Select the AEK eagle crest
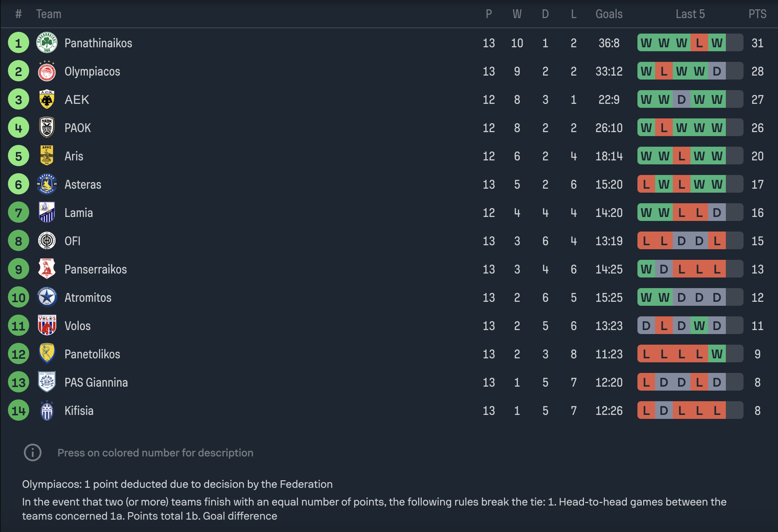Image resolution: width=778 pixels, height=532 pixels. click(46, 99)
